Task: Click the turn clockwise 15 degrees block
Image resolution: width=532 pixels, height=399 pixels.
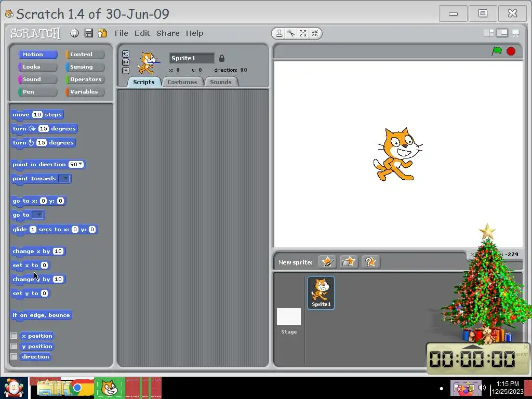Action: click(x=44, y=129)
